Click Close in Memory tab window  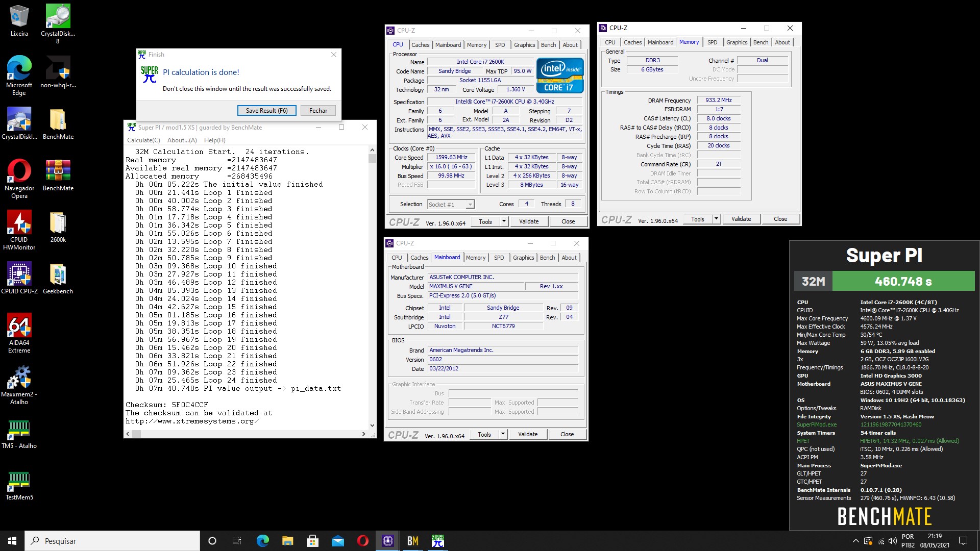pos(780,219)
